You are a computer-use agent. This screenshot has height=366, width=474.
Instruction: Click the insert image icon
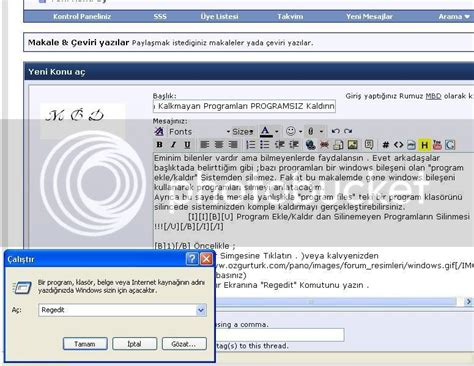point(353,145)
